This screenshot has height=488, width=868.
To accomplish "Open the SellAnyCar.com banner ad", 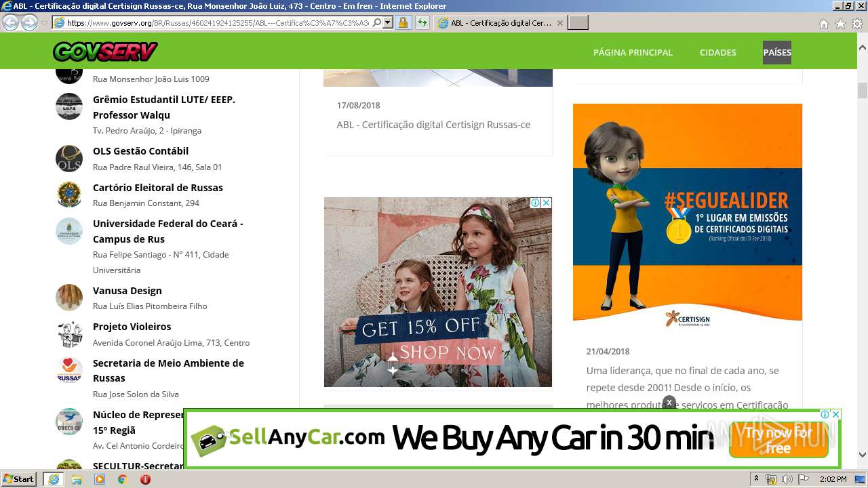I will (x=512, y=439).
